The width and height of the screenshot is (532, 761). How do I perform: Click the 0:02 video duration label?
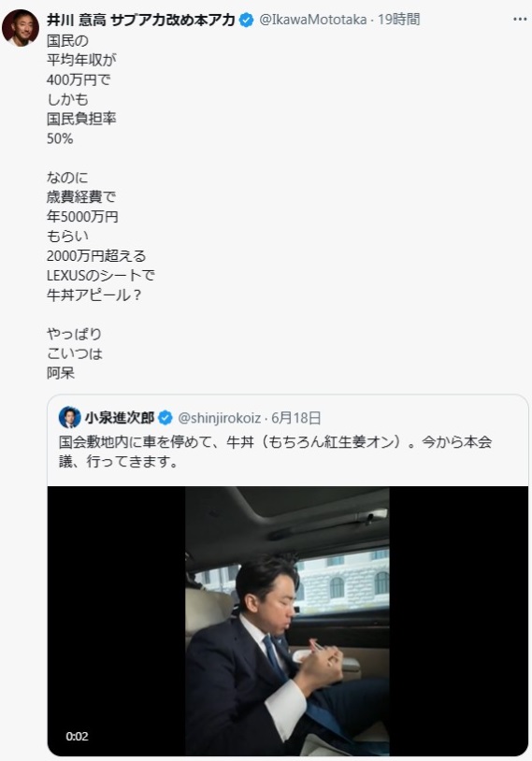click(x=77, y=737)
